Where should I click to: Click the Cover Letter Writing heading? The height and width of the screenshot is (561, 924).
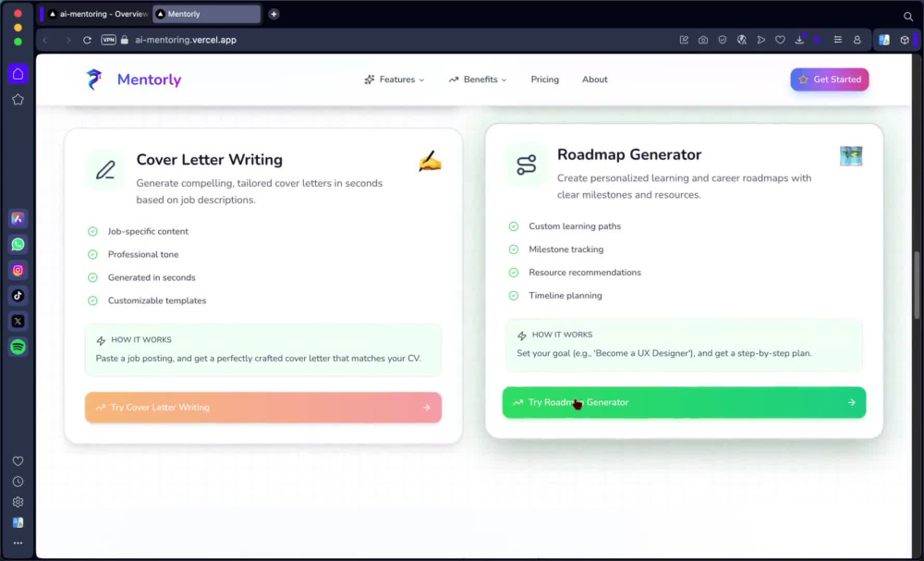point(209,160)
